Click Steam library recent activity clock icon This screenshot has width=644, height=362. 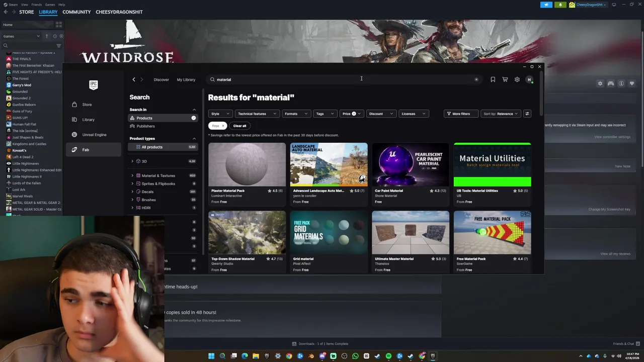(55, 36)
